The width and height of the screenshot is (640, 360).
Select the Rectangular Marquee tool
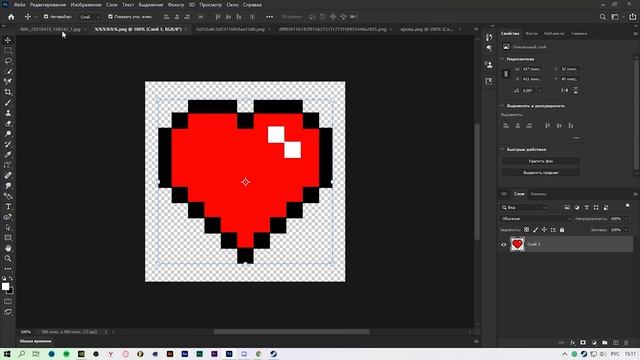[x=8, y=50]
